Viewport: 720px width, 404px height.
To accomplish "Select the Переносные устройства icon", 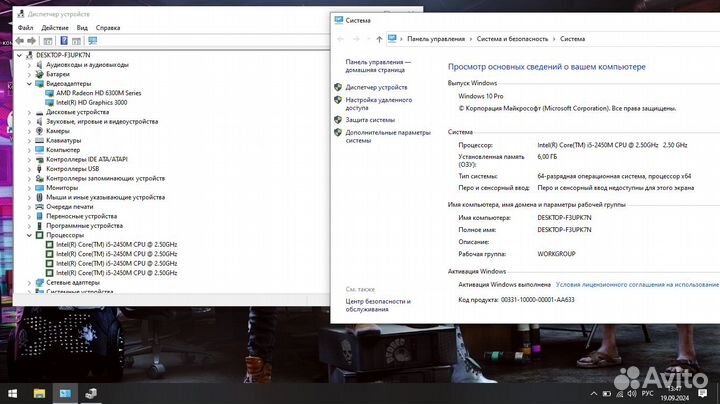I will [x=39, y=216].
